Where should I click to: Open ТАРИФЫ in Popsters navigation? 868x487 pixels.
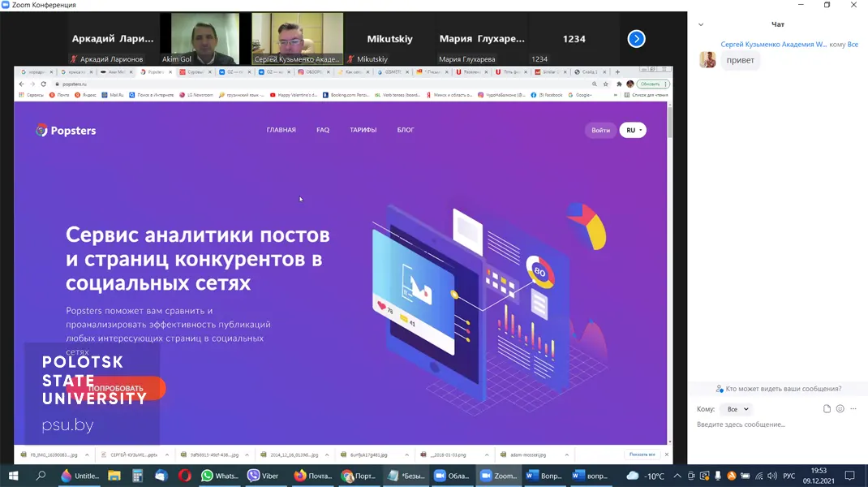pyautogui.click(x=363, y=130)
